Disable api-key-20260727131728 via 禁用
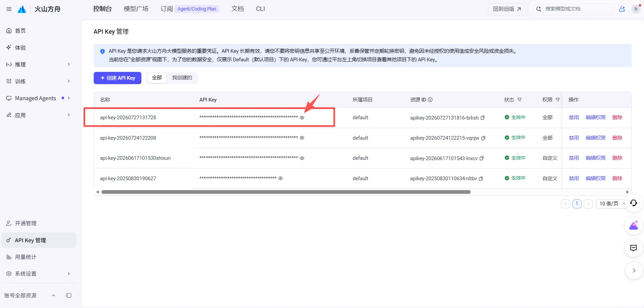The image size is (644, 308). pyautogui.click(x=574, y=118)
